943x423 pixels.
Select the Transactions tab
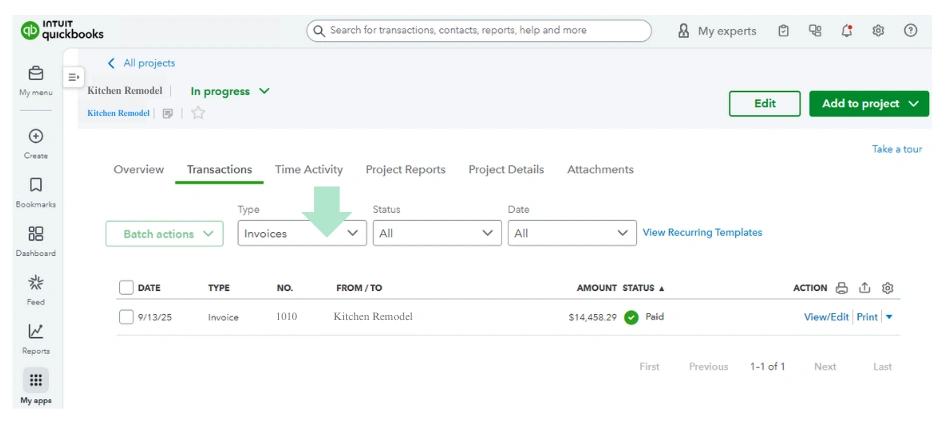click(x=220, y=170)
